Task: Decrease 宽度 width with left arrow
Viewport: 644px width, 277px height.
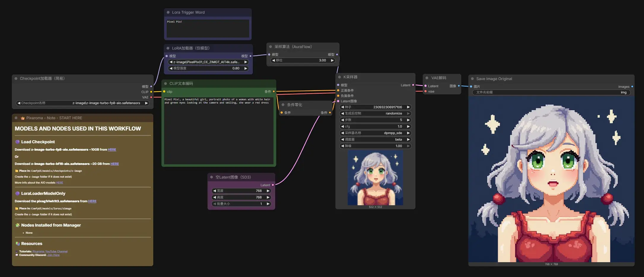Action: tap(214, 191)
